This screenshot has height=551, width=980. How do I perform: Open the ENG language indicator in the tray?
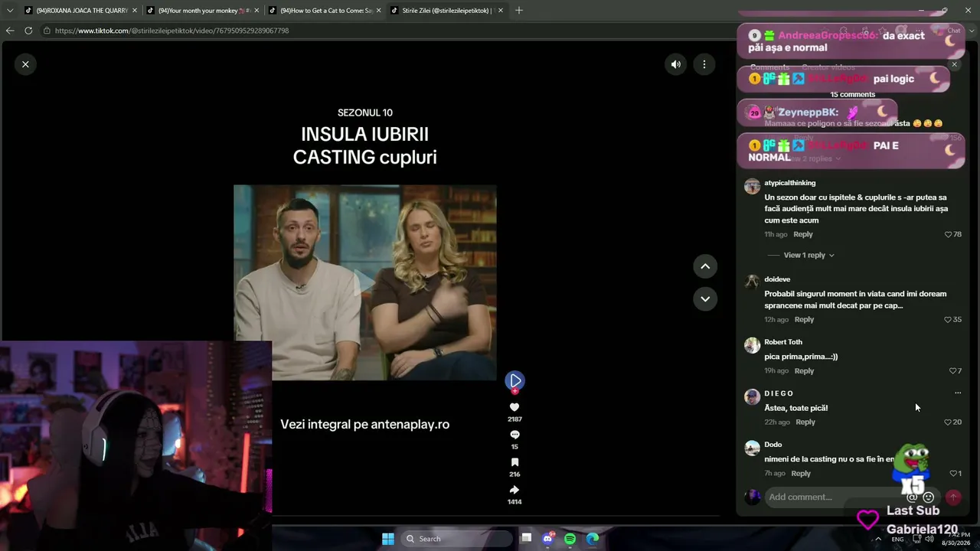[x=897, y=540]
